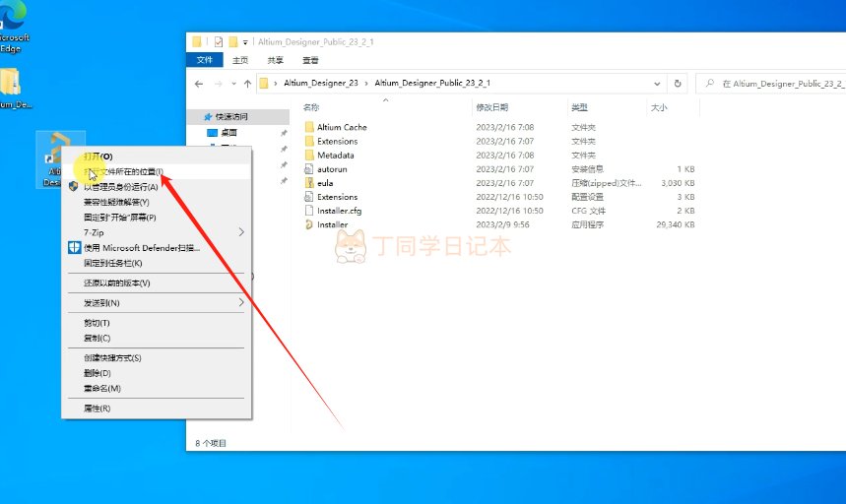Select the 3,030 KB eula size cell

[678, 183]
